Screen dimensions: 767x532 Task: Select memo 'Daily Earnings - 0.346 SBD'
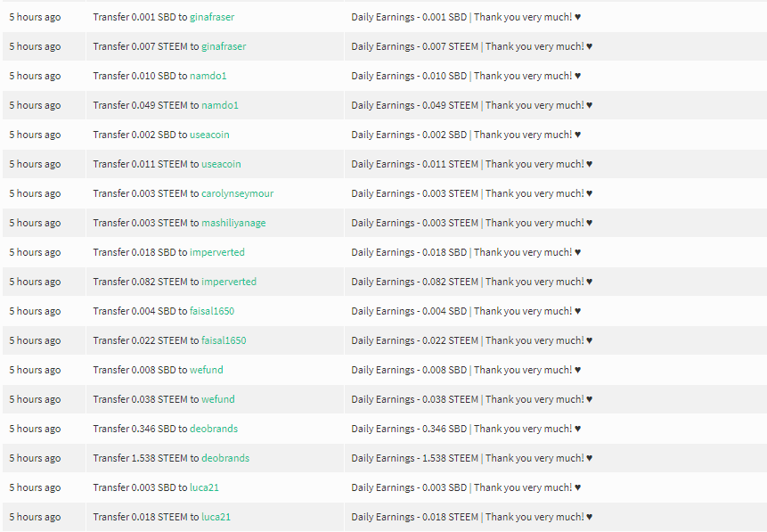(x=409, y=429)
